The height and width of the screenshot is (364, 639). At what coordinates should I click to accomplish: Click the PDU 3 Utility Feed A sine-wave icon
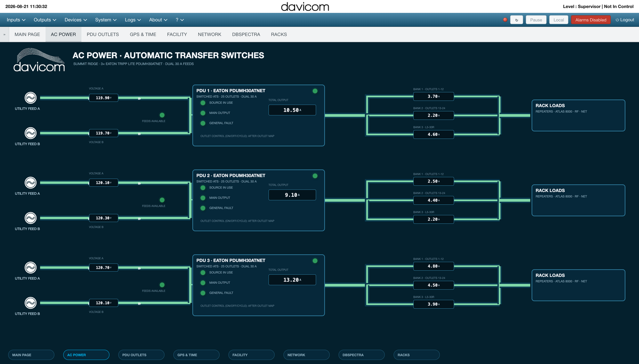pos(31,267)
